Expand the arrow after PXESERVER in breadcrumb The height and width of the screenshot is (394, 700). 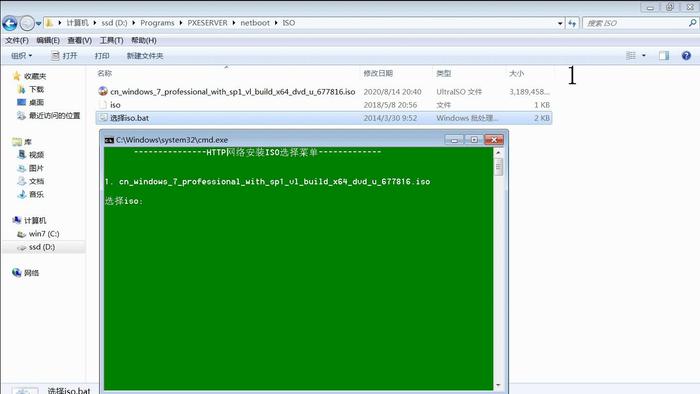234,23
